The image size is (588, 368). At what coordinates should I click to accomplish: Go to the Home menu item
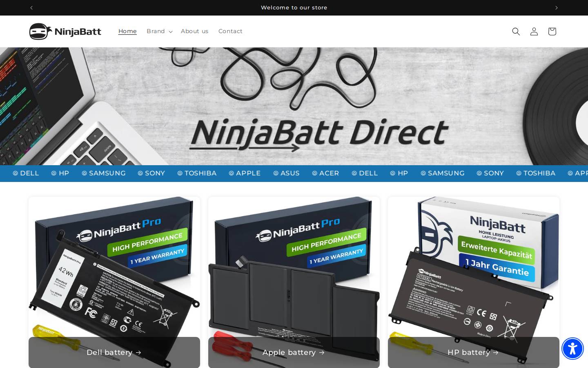(x=127, y=31)
